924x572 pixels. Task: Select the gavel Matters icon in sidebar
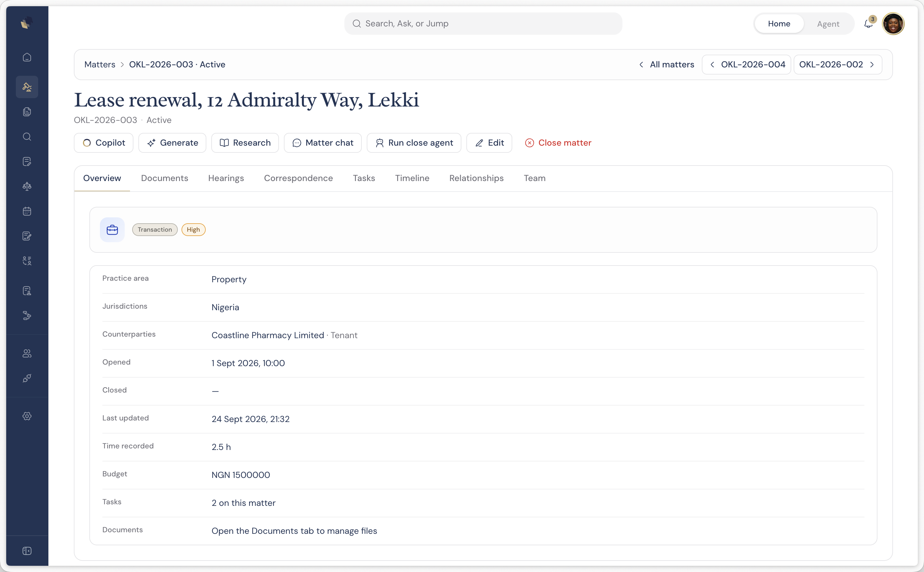click(x=27, y=87)
